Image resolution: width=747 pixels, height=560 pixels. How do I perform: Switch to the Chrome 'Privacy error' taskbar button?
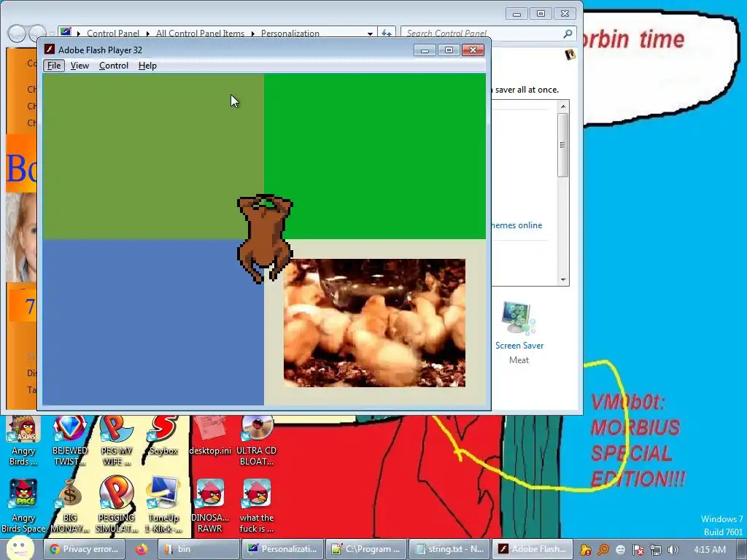tap(85, 549)
